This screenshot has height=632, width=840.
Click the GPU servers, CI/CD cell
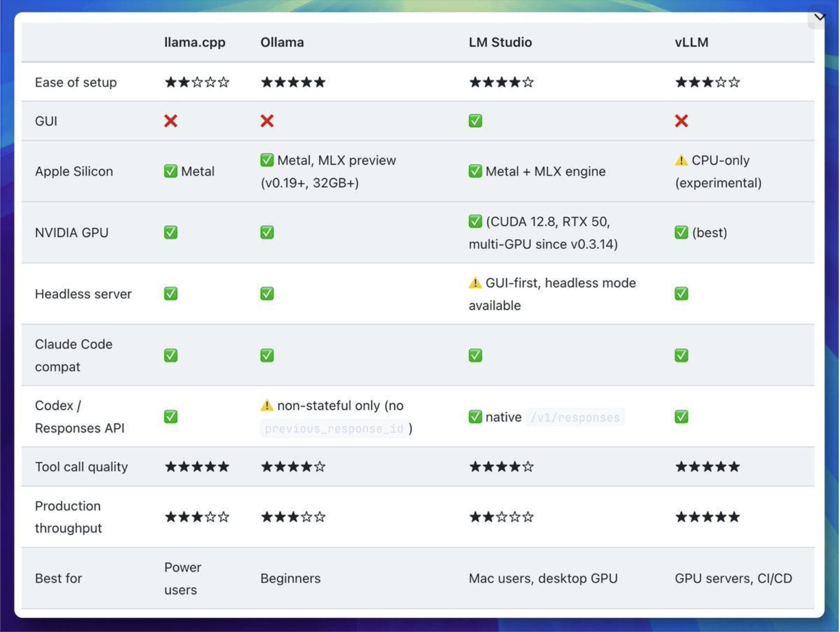733,578
